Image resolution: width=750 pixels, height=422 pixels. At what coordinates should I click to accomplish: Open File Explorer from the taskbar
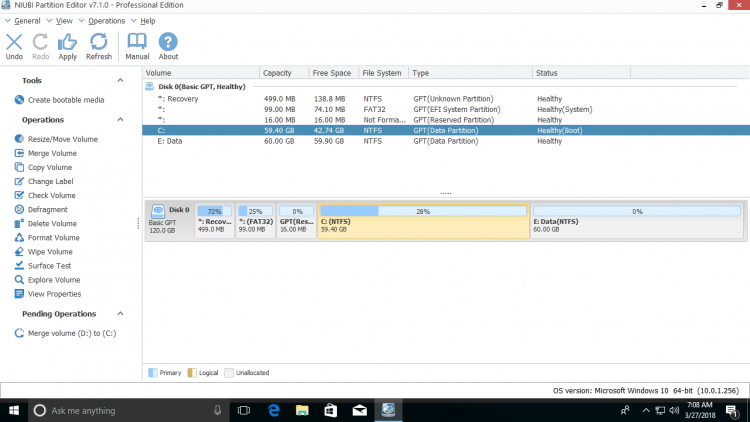pos(302,411)
